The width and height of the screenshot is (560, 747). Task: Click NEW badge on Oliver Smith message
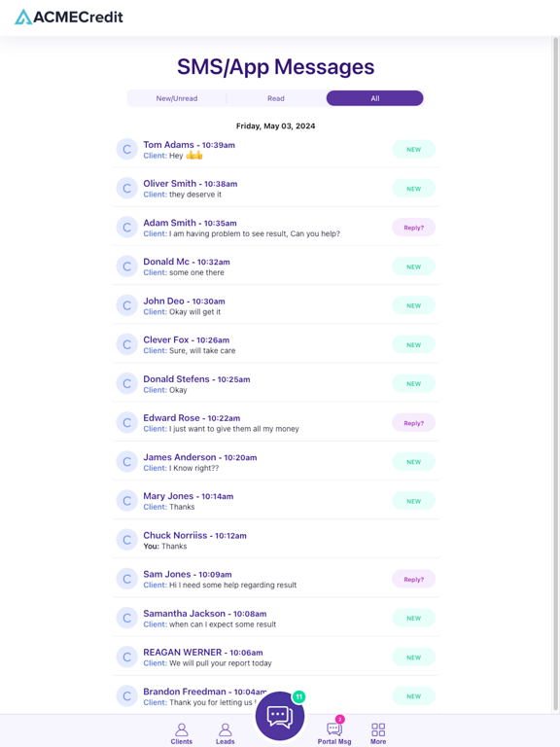click(413, 189)
